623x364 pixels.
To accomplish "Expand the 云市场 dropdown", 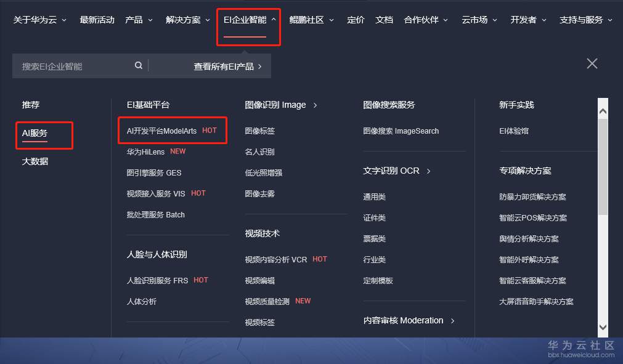I will point(479,20).
